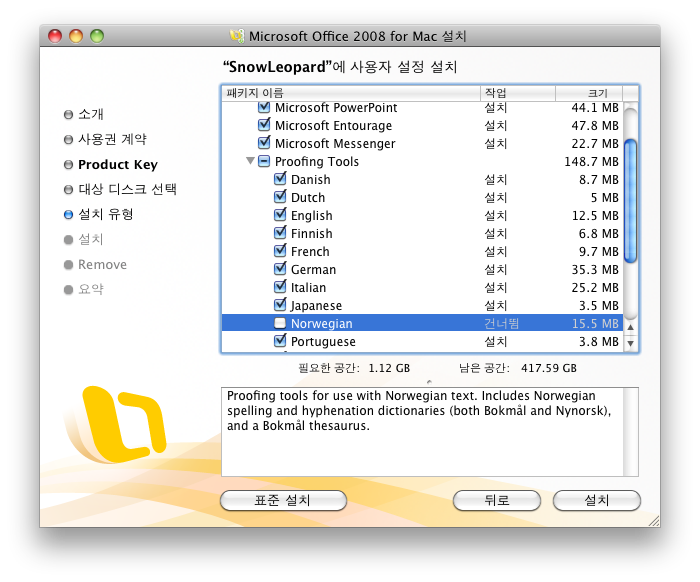Click the Remove step in sidebar

102,265
